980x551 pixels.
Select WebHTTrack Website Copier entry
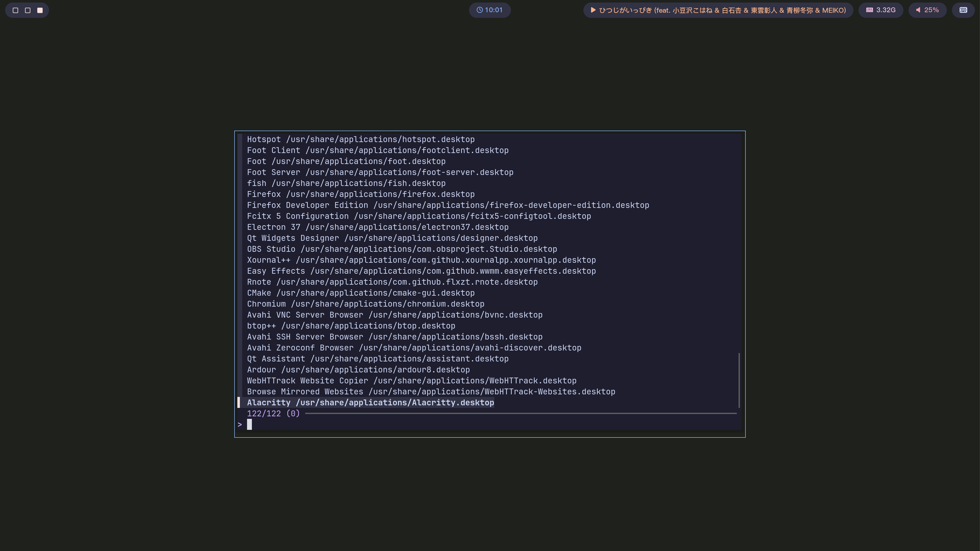click(412, 381)
